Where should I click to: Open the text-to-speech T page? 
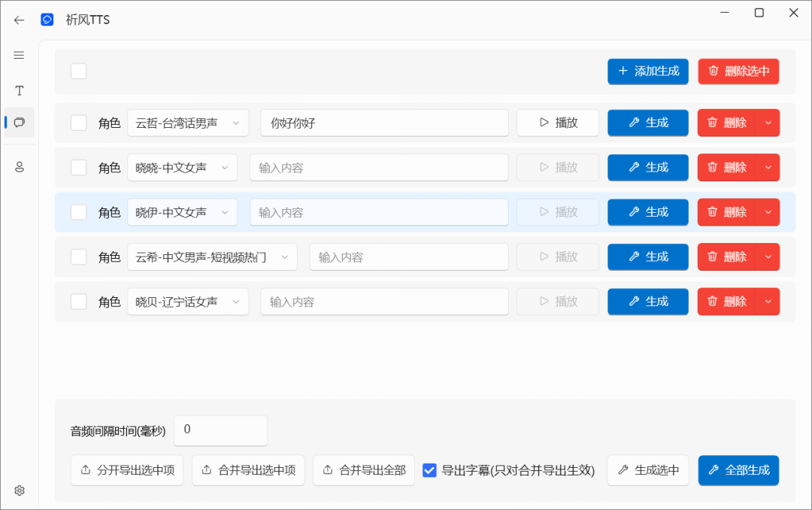(19, 91)
